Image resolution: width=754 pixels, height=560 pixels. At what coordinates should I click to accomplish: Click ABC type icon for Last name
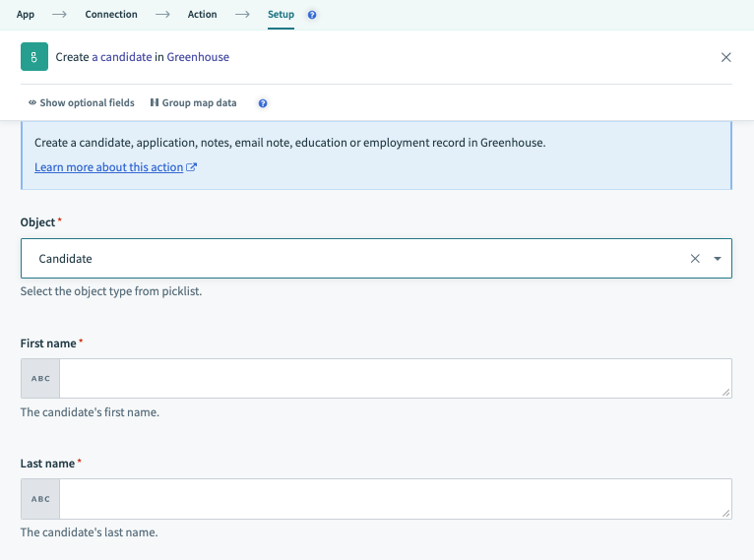pyautogui.click(x=40, y=499)
